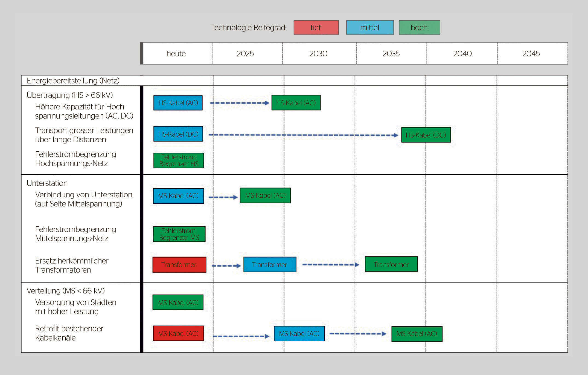Click the green 'hoch' legend swatch
The height and width of the screenshot is (375, 588).
coord(419,27)
